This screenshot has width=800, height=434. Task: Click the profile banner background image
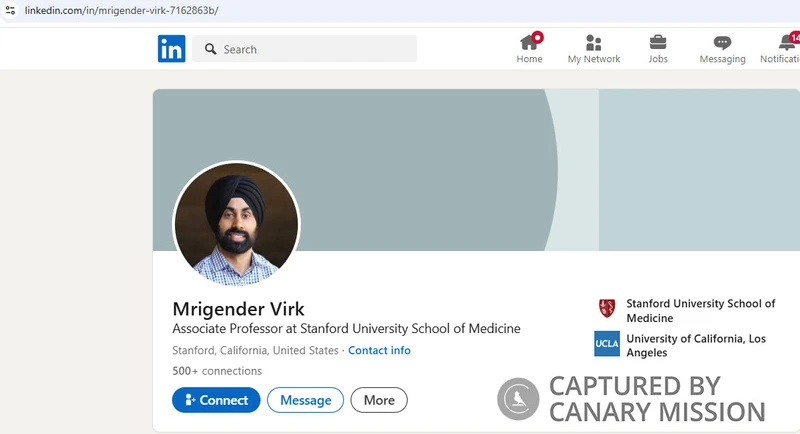coord(476,170)
